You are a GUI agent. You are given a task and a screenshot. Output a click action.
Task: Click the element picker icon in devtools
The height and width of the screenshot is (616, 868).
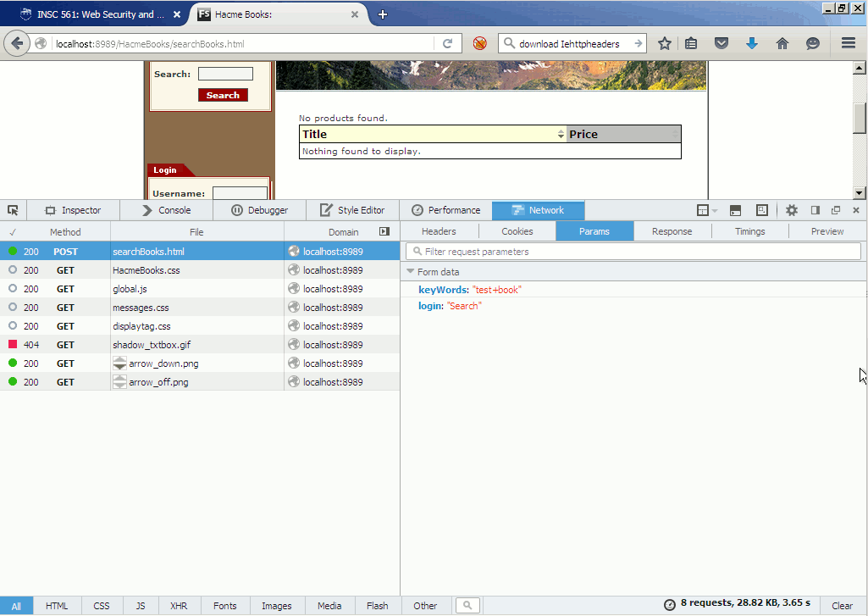tap(13, 210)
